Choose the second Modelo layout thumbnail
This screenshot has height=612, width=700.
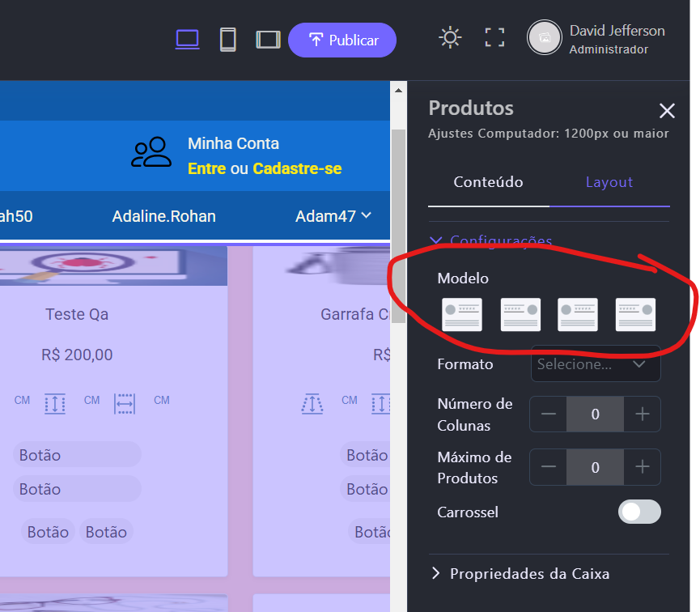[x=520, y=314]
